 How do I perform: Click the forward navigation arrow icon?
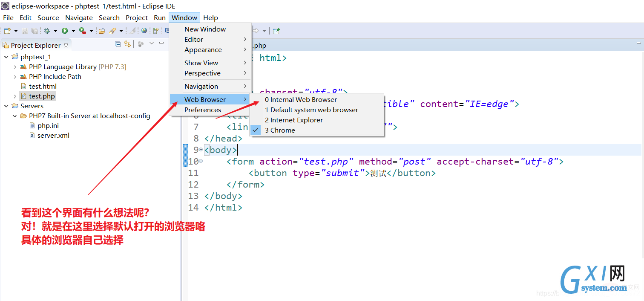click(256, 31)
